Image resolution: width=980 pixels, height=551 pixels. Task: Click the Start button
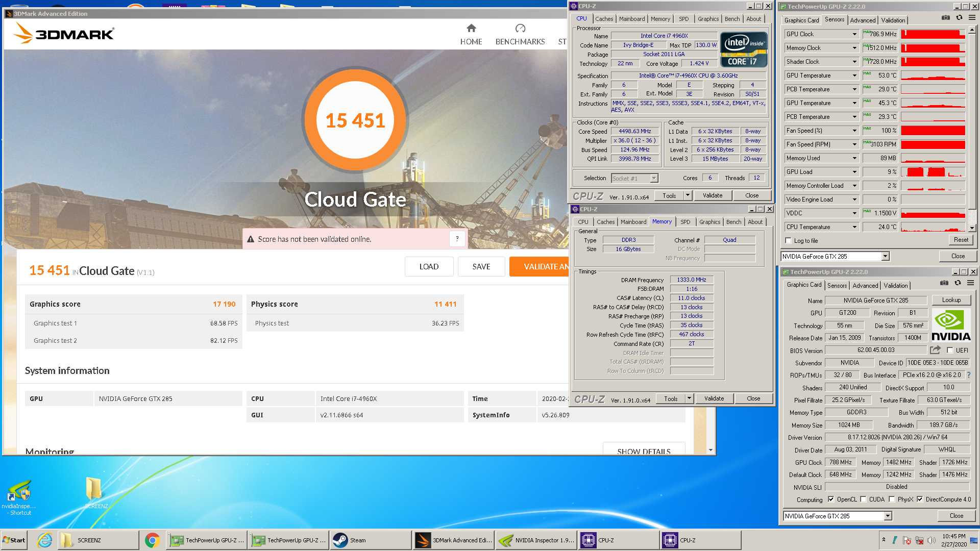pos(14,540)
